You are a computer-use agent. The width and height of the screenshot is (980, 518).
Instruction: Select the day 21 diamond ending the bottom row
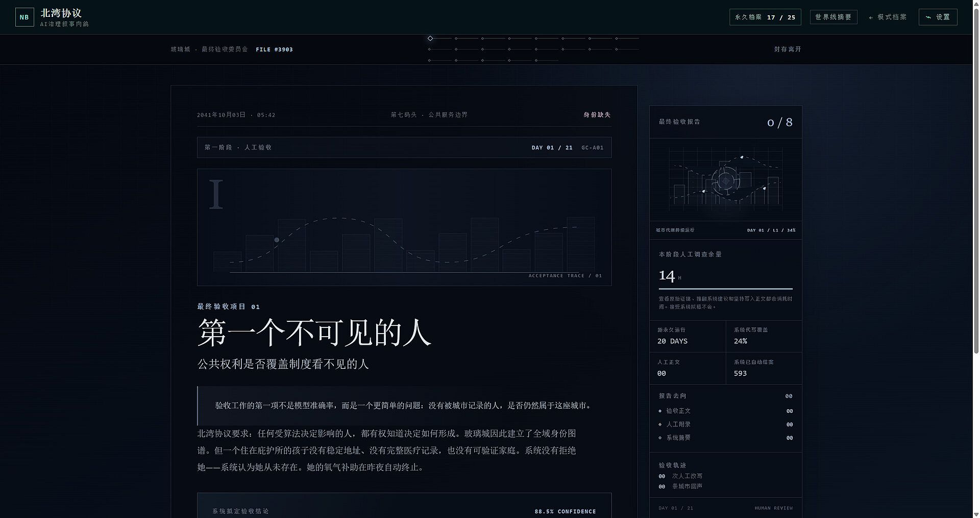click(536, 60)
